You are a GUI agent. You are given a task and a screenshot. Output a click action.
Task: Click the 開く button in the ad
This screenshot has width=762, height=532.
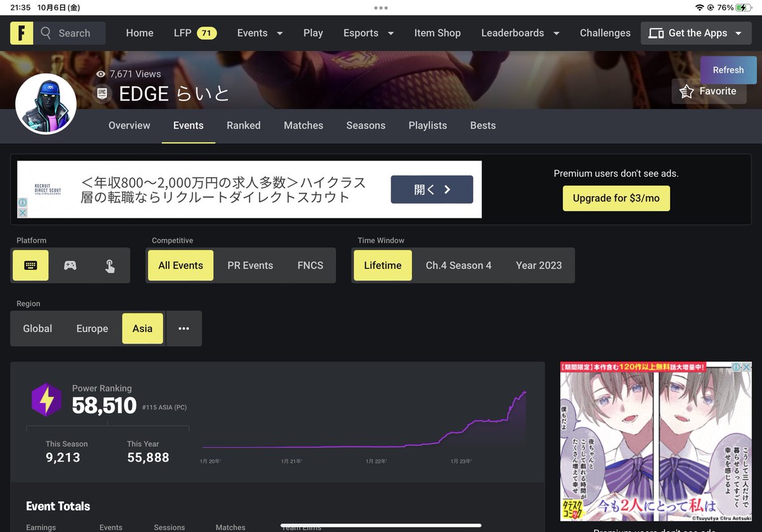(432, 189)
